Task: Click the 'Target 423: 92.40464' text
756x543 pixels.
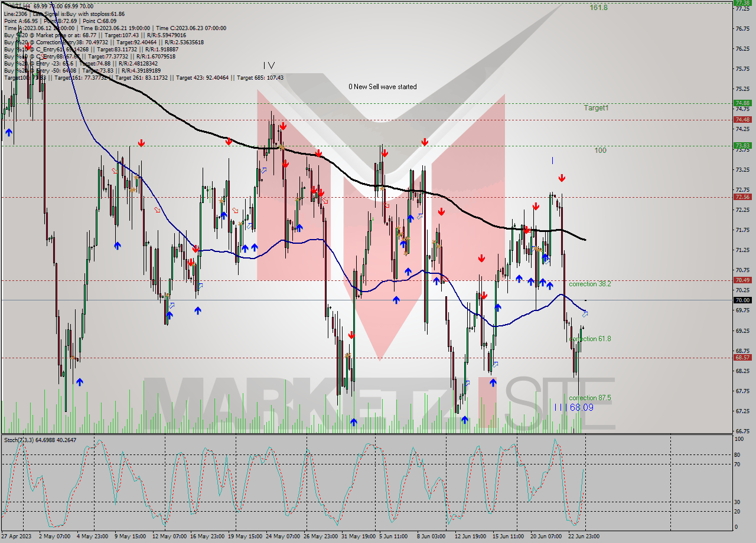Action: (x=202, y=77)
